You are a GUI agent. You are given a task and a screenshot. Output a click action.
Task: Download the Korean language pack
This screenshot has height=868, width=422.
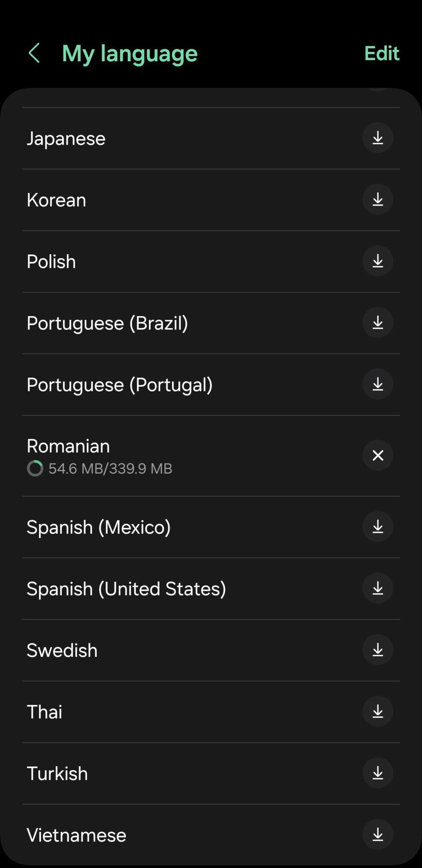point(378,200)
